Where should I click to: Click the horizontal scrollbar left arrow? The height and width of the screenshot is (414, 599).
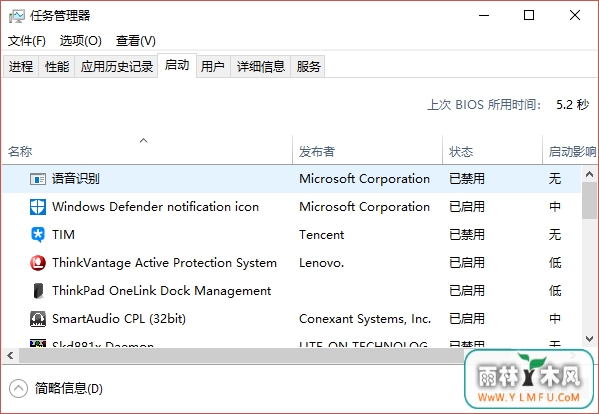pos(10,356)
